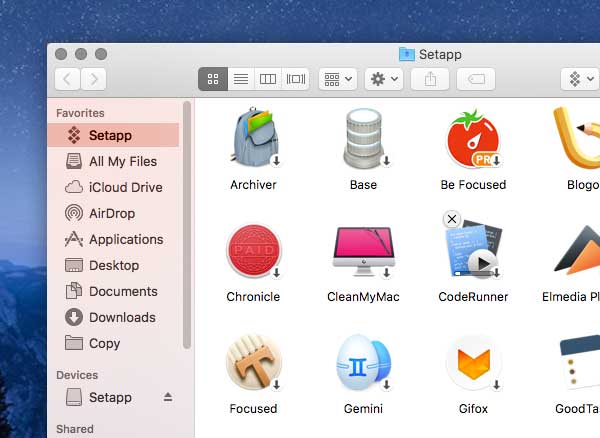Eject the Setapp device
Image resolution: width=600 pixels, height=438 pixels.
coord(168,397)
